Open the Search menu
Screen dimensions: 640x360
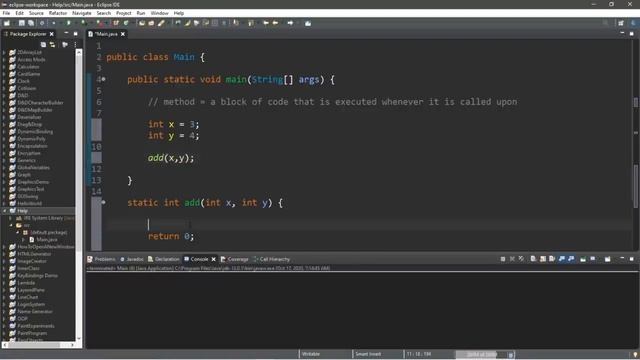tap(104, 13)
